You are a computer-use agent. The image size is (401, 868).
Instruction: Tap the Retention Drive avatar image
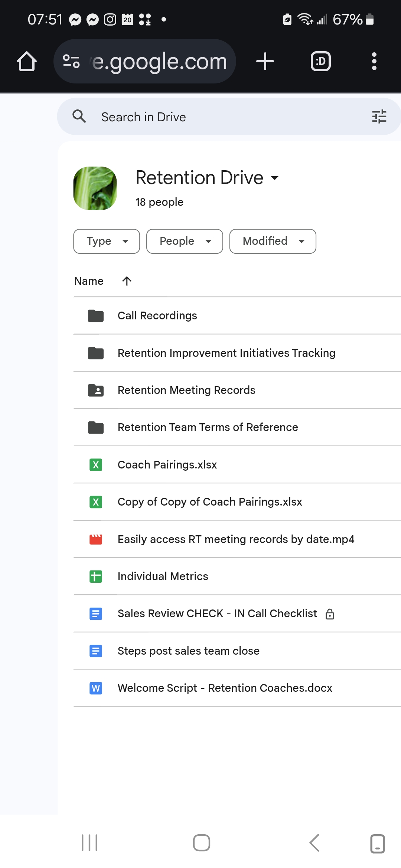tap(95, 188)
